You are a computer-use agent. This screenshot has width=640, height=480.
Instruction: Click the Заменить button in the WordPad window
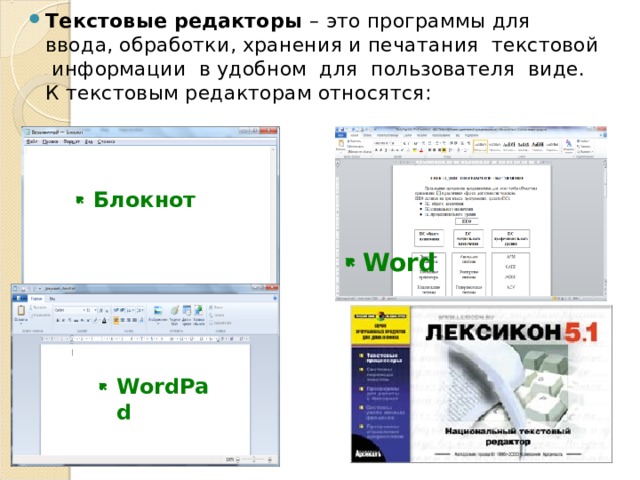point(217,315)
